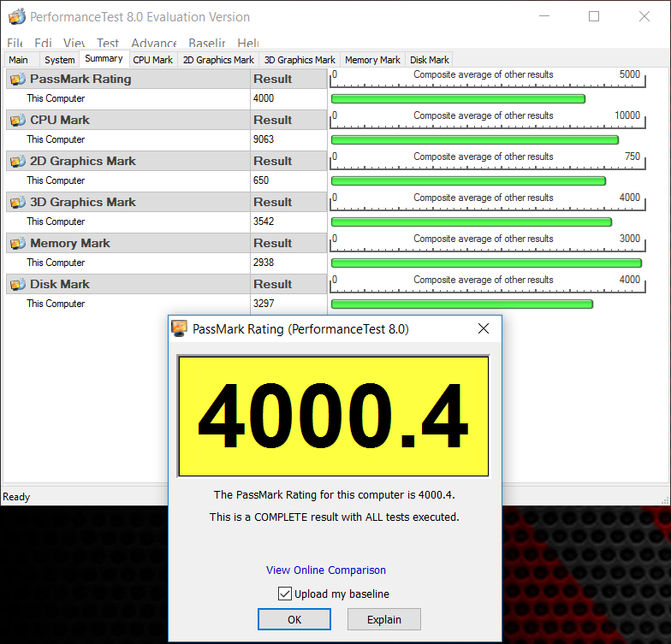Switch to the 3D Graphics Mark tab
Screen dimensions: 671x644
pyautogui.click(x=300, y=60)
